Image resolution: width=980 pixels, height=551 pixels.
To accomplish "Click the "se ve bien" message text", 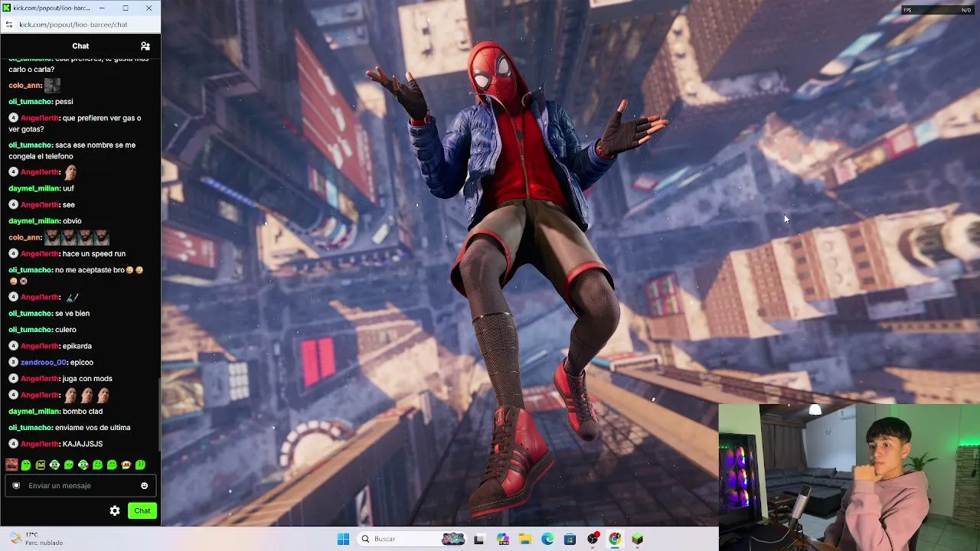I will (x=73, y=314).
